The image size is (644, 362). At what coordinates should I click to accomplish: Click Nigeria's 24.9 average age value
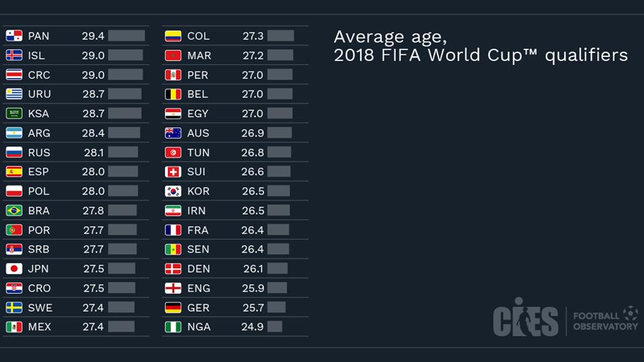point(253,327)
